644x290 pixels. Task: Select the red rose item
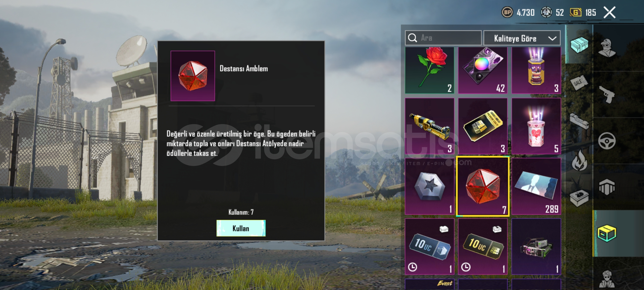click(430, 70)
